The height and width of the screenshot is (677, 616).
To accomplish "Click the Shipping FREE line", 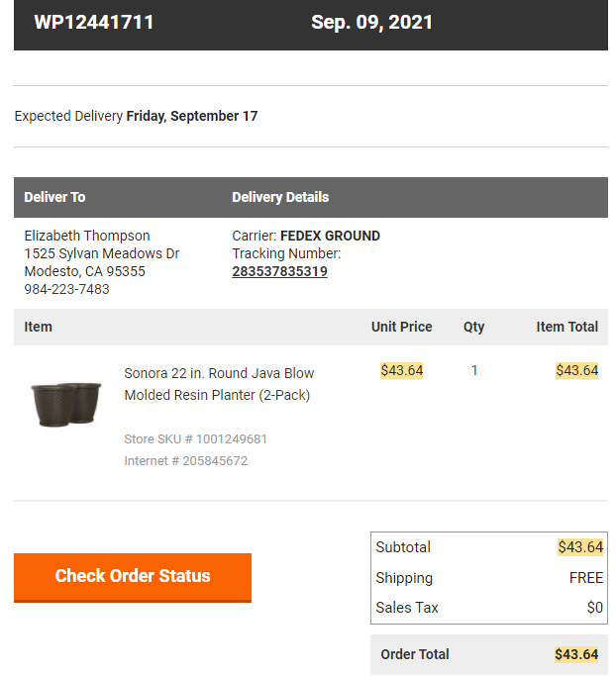I will point(489,578).
